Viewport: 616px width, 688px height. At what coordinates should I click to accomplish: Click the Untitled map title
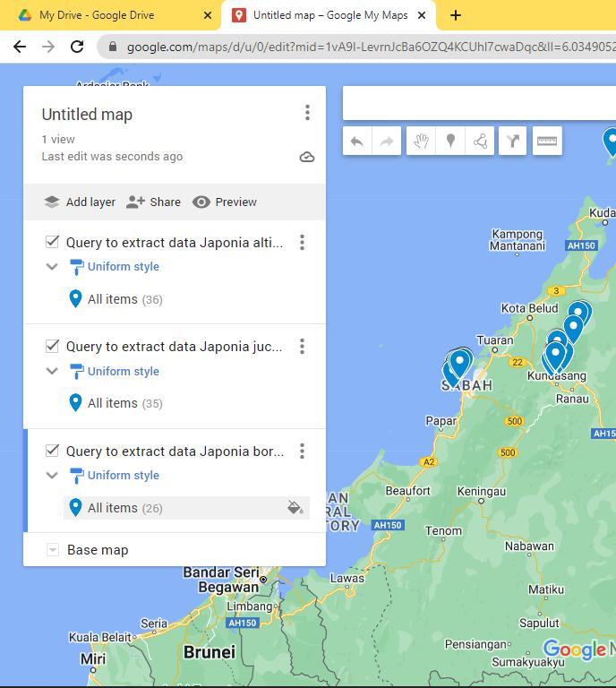(87, 114)
